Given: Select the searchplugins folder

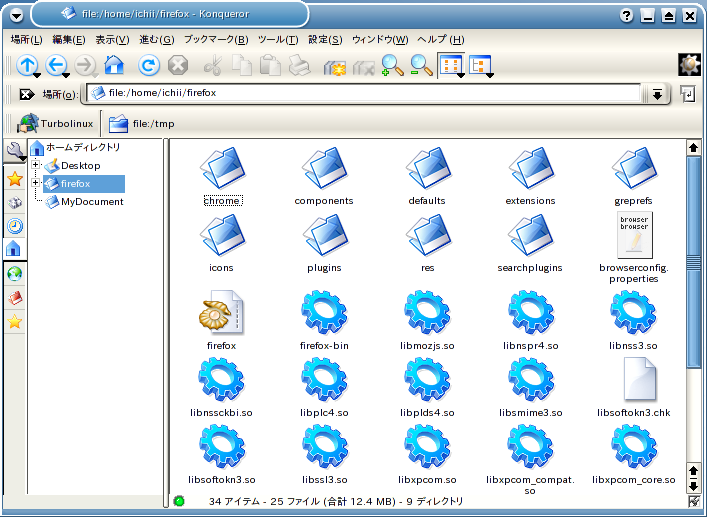Looking at the screenshot, I should coord(530,243).
